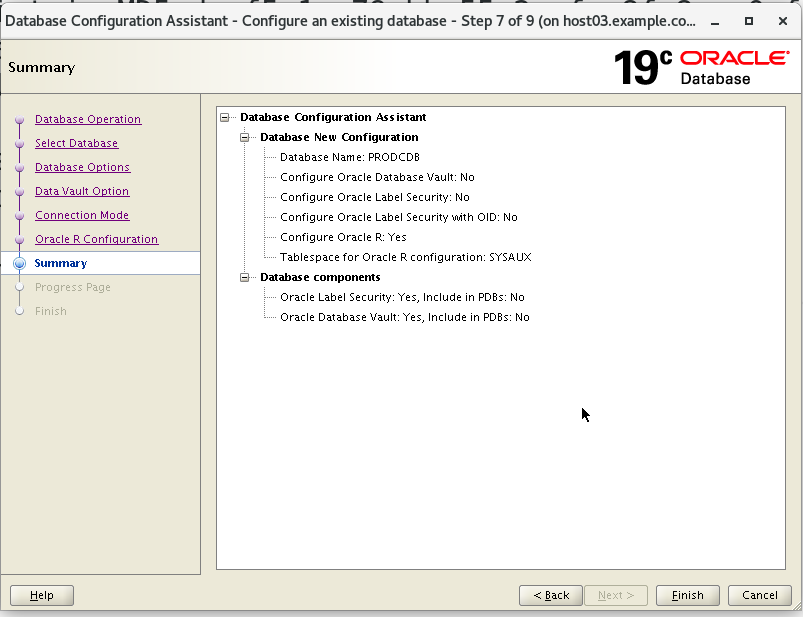This screenshot has height=617, width=803.
Task: Select Configure Oracle Database Vault: No row
Action: (x=377, y=177)
